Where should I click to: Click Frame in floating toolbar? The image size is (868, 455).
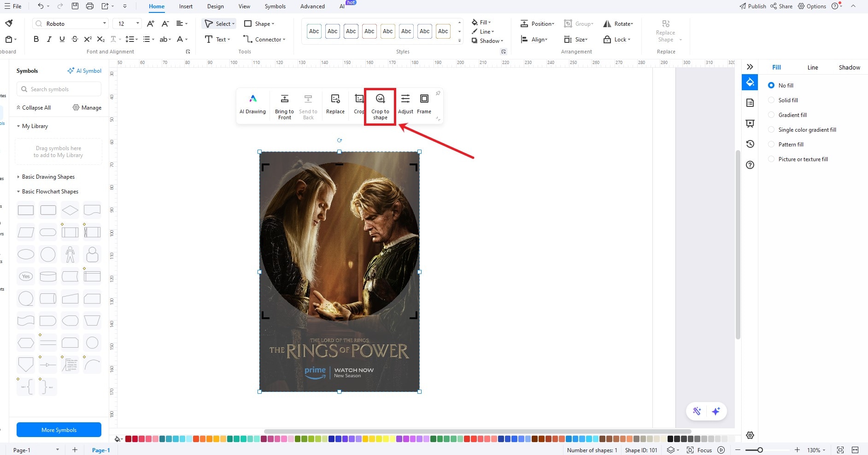(424, 105)
